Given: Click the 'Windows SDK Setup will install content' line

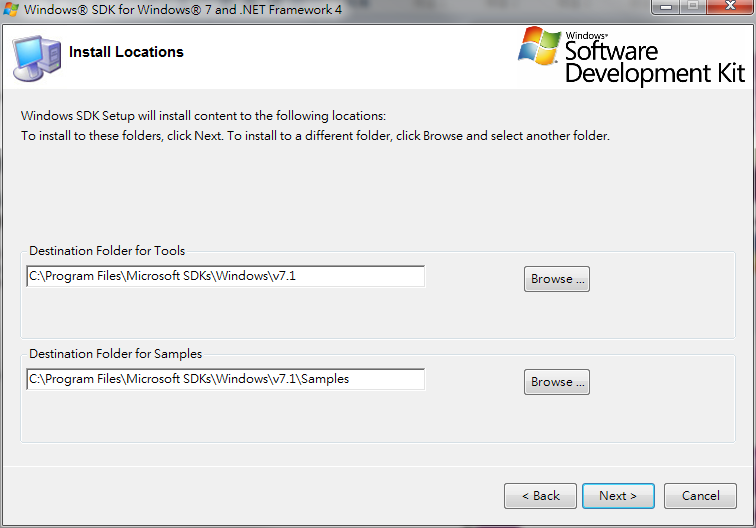Looking at the screenshot, I should coord(203,116).
